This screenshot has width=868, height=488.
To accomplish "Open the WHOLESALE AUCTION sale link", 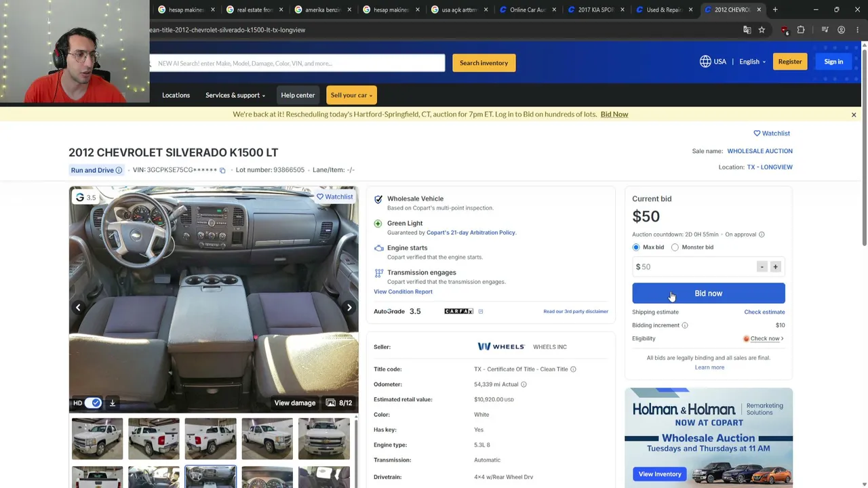I will click(x=759, y=151).
